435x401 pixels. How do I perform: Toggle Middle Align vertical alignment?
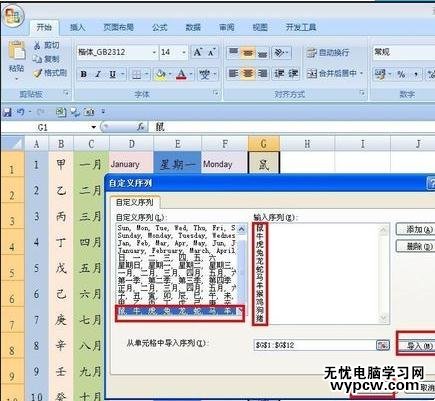click(x=248, y=52)
